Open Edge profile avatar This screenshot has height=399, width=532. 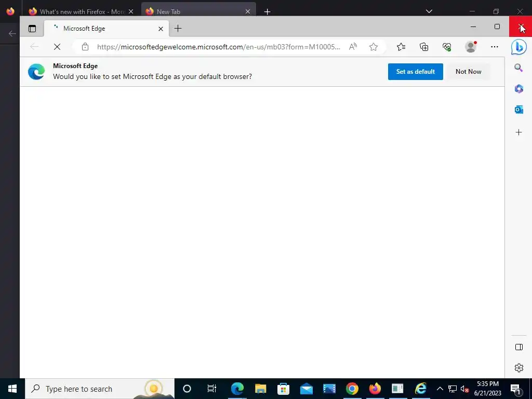[x=471, y=47]
